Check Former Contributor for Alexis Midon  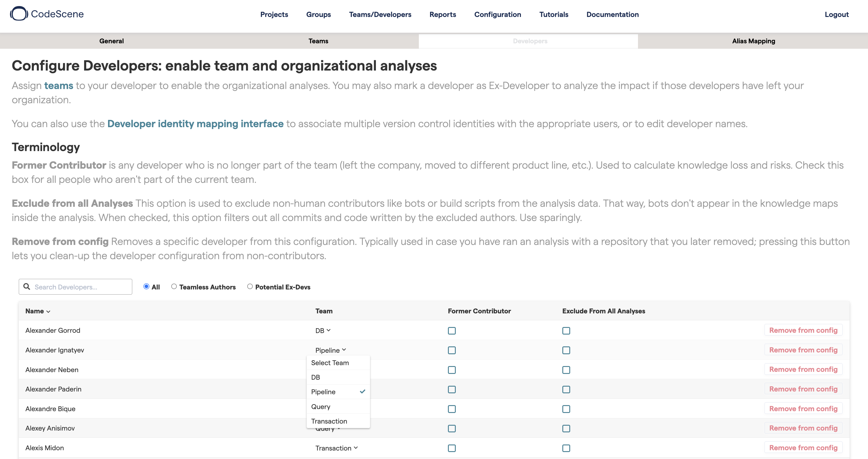point(452,448)
